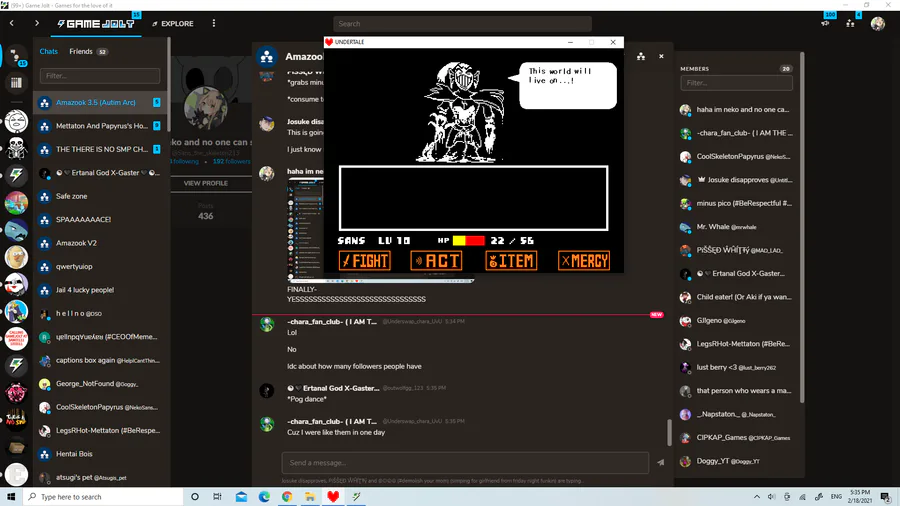Select member CIPKAP_Games

tap(736, 438)
